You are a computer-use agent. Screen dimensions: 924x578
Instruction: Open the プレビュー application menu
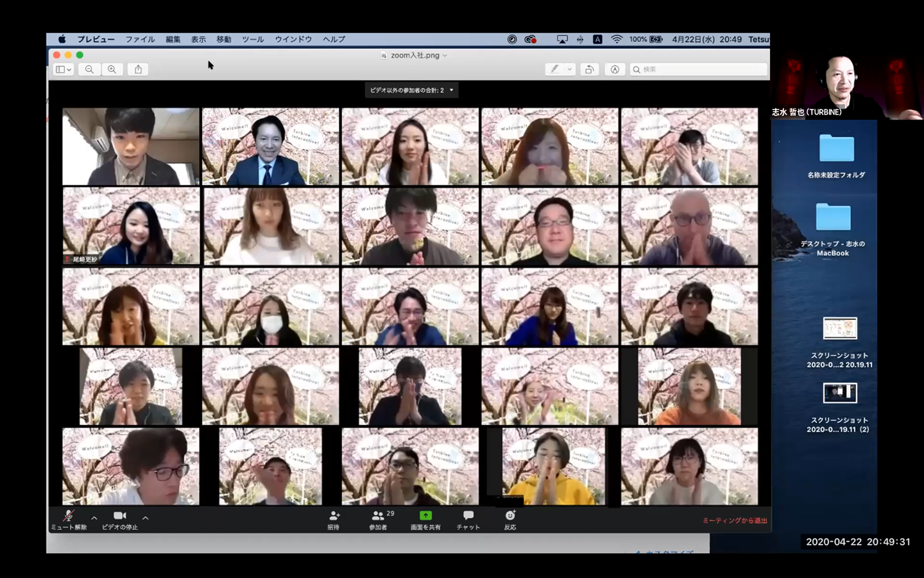pos(96,39)
